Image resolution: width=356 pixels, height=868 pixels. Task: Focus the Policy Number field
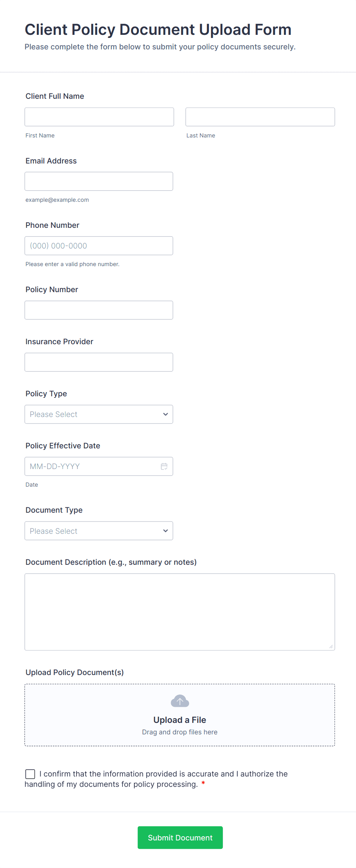click(x=99, y=310)
